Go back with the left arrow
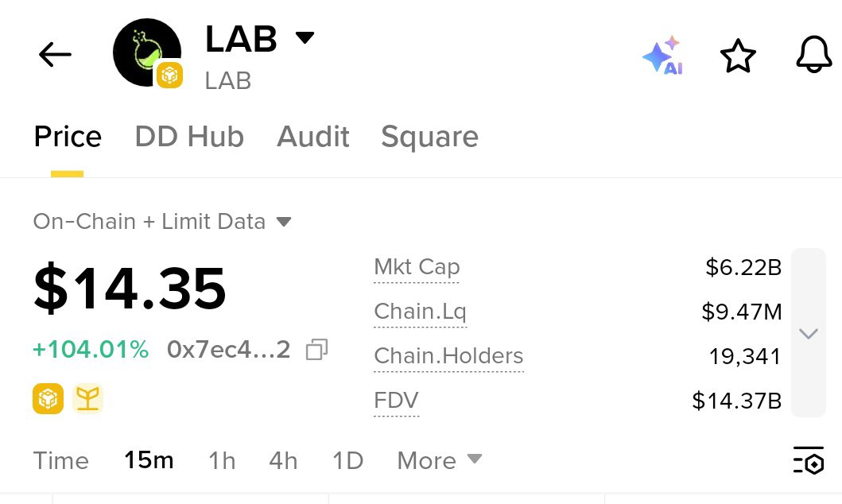Viewport: 842px width, 504px height. click(x=55, y=54)
